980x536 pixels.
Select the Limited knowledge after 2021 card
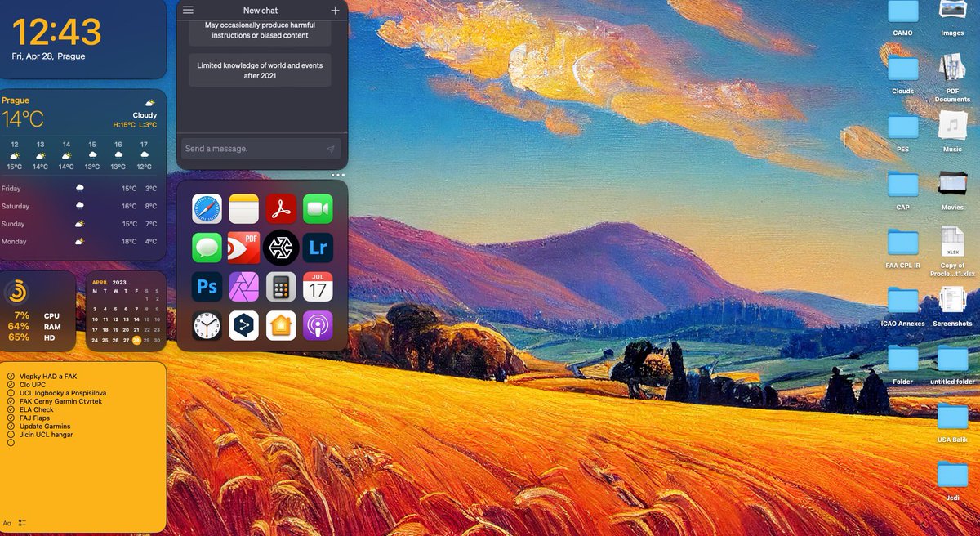tap(261, 70)
